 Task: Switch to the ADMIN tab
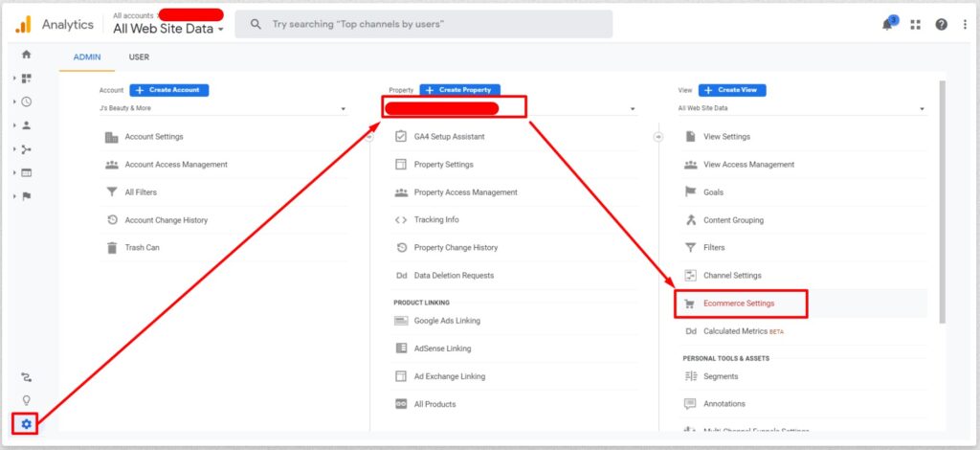pyautogui.click(x=87, y=56)
